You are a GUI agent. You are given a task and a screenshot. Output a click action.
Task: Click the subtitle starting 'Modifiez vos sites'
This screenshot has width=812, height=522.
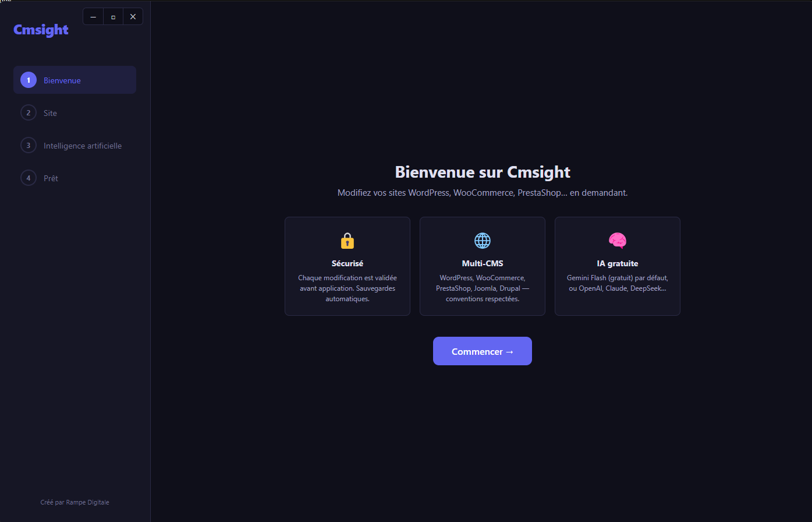tap(483, 193)
